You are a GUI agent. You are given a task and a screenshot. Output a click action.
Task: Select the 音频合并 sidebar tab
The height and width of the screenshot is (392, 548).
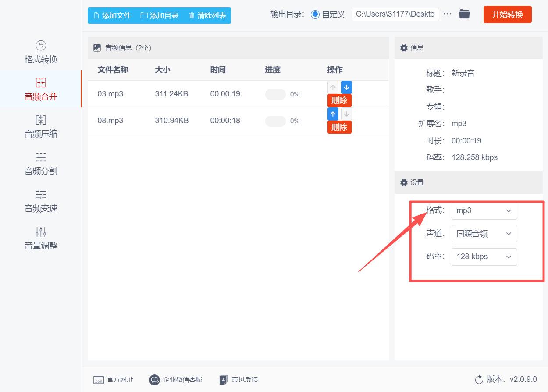pos(41,89)
